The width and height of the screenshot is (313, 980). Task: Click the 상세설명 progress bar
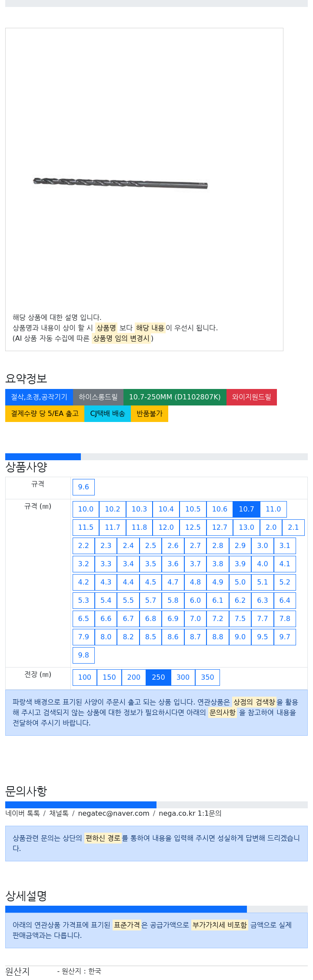point(156,909)
